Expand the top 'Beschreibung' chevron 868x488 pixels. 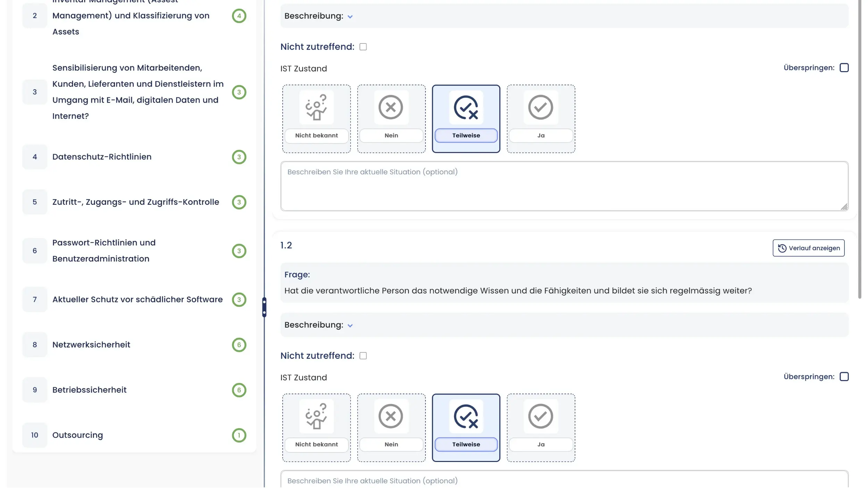[350, 17]
